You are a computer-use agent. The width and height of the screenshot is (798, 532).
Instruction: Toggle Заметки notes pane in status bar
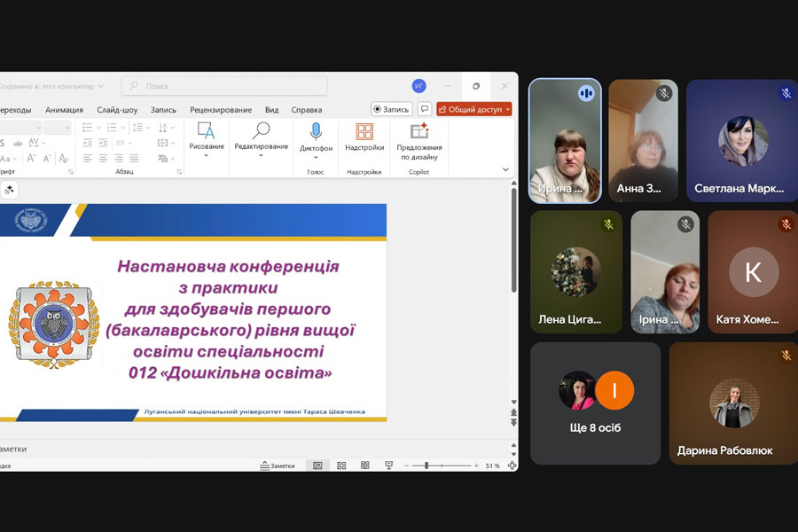[278, 465]
